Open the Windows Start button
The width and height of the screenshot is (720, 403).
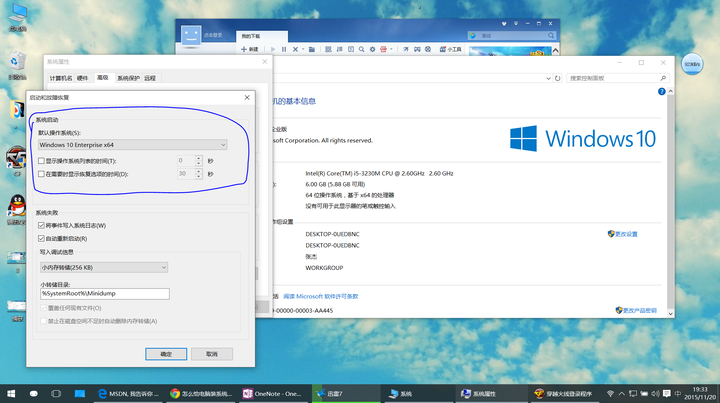pyautogui.click(x=11, y=394)
